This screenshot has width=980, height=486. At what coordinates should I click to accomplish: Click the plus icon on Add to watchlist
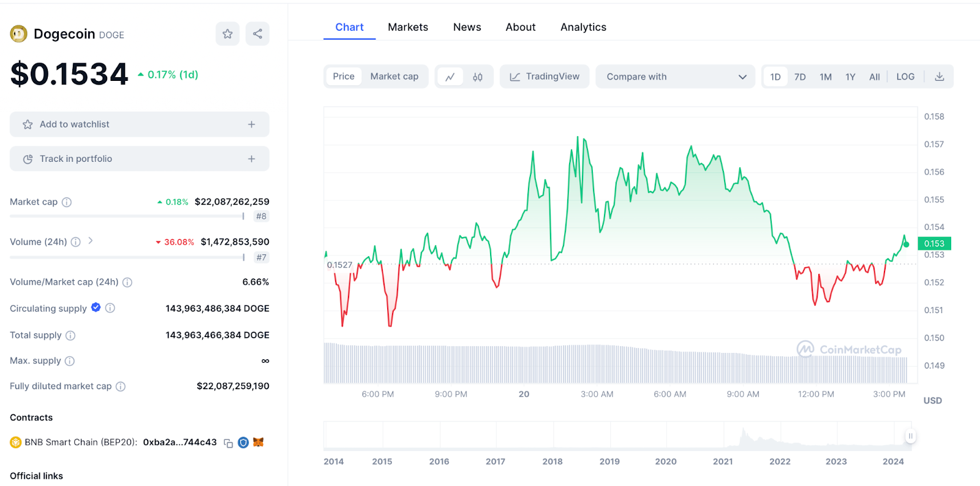(x=251, y=124)
